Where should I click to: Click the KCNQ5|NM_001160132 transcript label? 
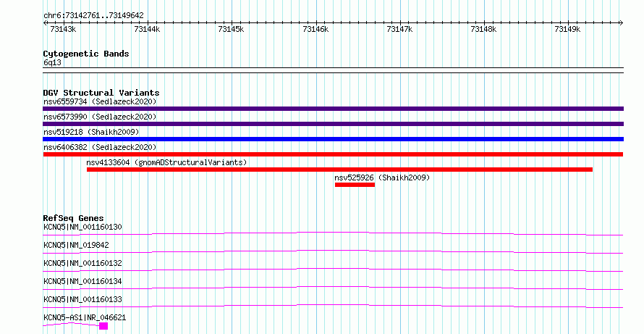82,263
